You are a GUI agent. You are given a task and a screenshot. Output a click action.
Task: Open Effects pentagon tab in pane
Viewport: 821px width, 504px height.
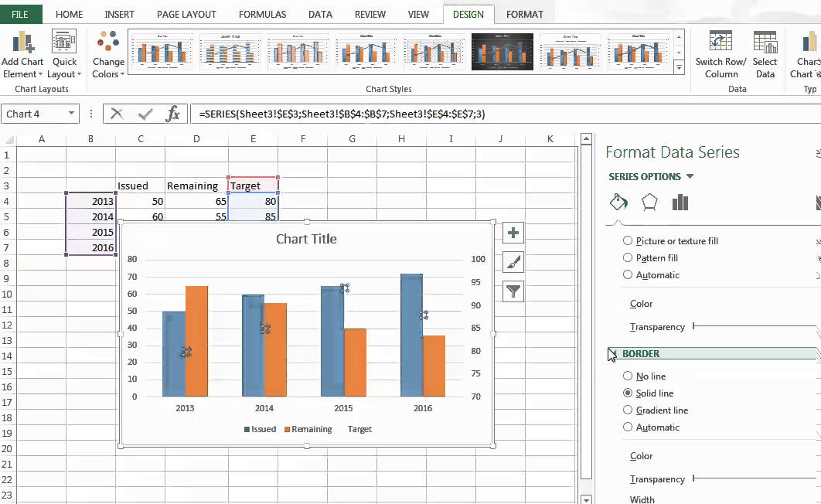[x=649, y=202]
